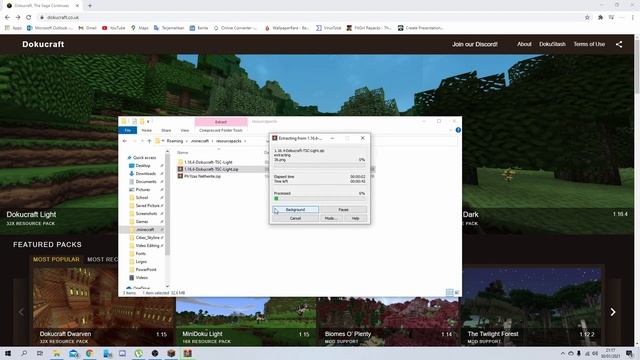Select the 1.16.4-Dokucraft-TSC-Light.zip file
The image size is (640, 360).
211,169
